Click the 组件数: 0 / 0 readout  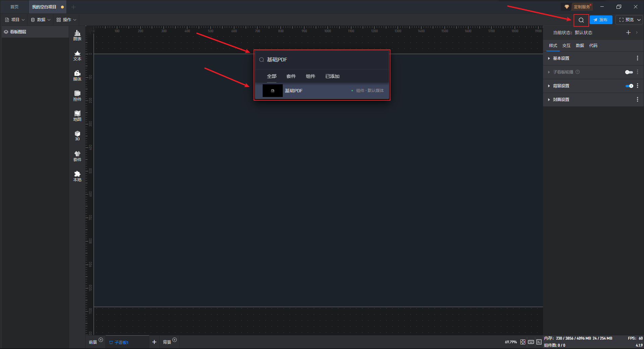554,345
